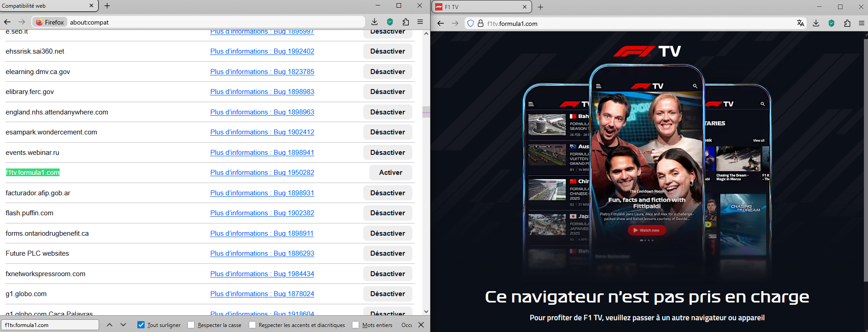Open a new tab beside Compatibilité web
The width and height of the screenshot is (868, 332).
[107, 6]
